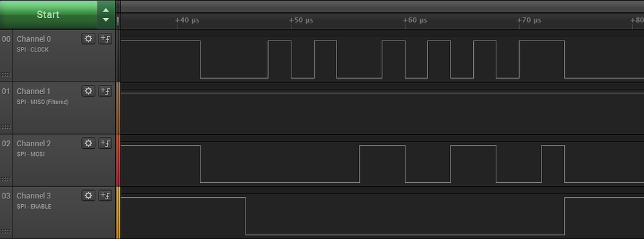The image size is (644, 239).
Task: Select the Channel 0 label
Action: pyautogui.click(x=34, y=39)
